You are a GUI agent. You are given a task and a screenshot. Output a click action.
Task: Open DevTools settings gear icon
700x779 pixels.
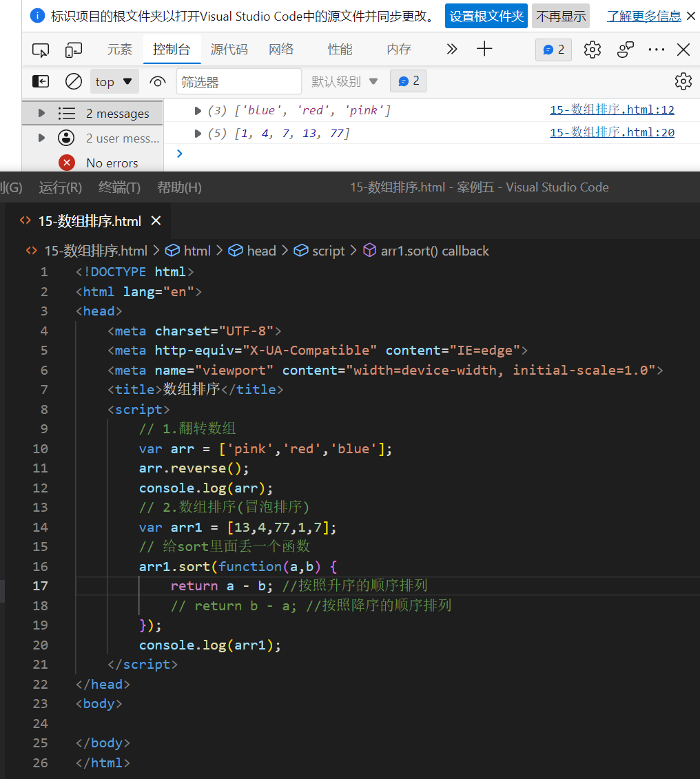click(x=593, y=50)
